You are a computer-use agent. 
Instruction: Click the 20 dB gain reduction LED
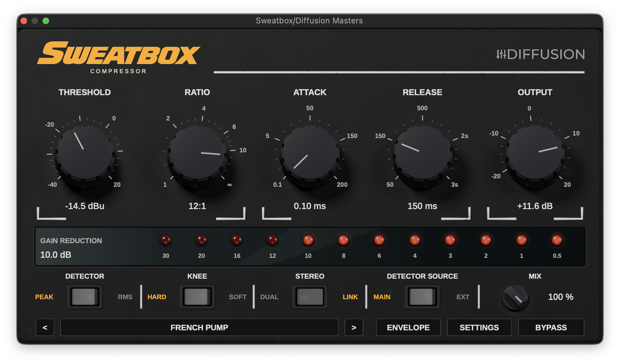coord(201,240)
